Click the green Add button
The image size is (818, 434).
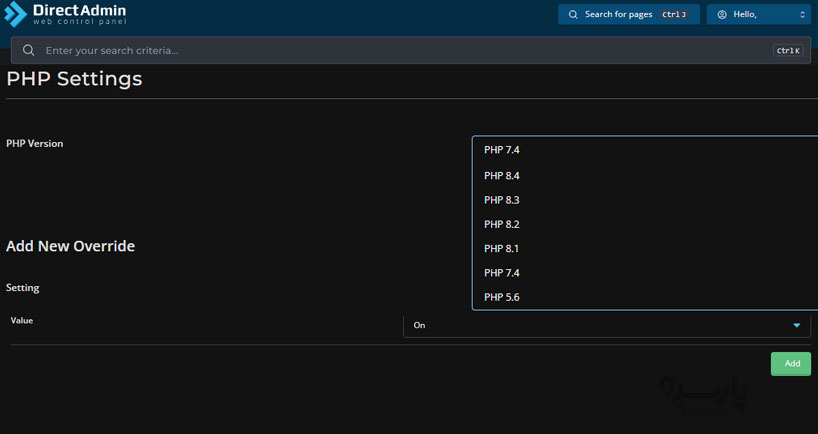(x=791, y=364)
